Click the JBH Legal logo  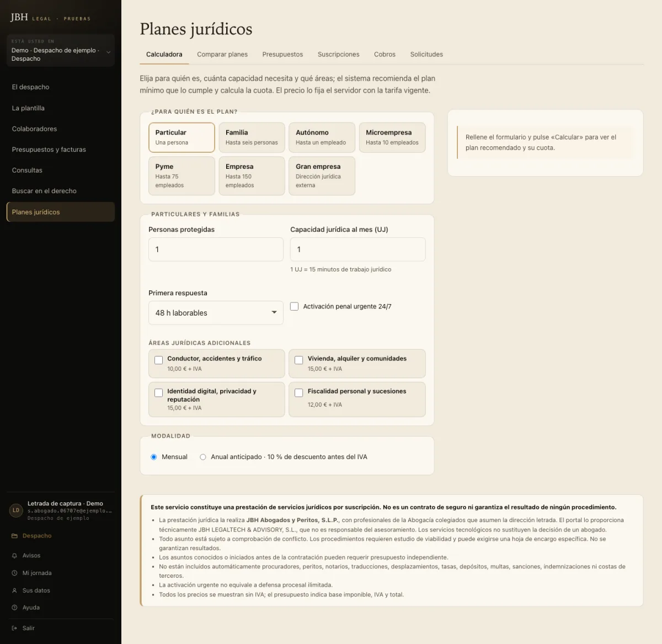50,18
